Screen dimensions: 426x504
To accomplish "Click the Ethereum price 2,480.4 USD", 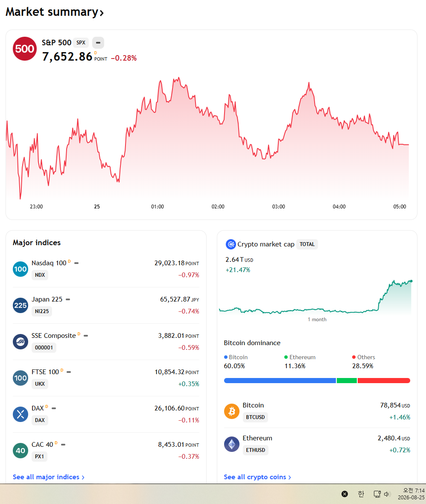I will (x=394, y=438).
